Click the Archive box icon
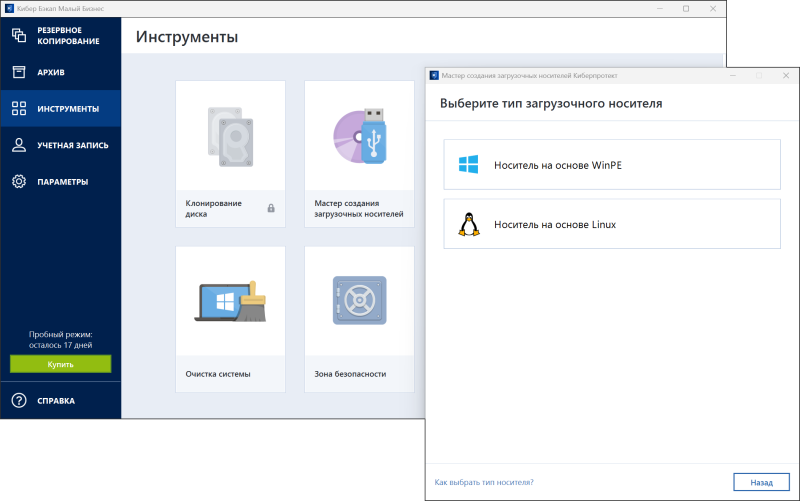This screenshot has width=800, height=501. tap(18, 72)
